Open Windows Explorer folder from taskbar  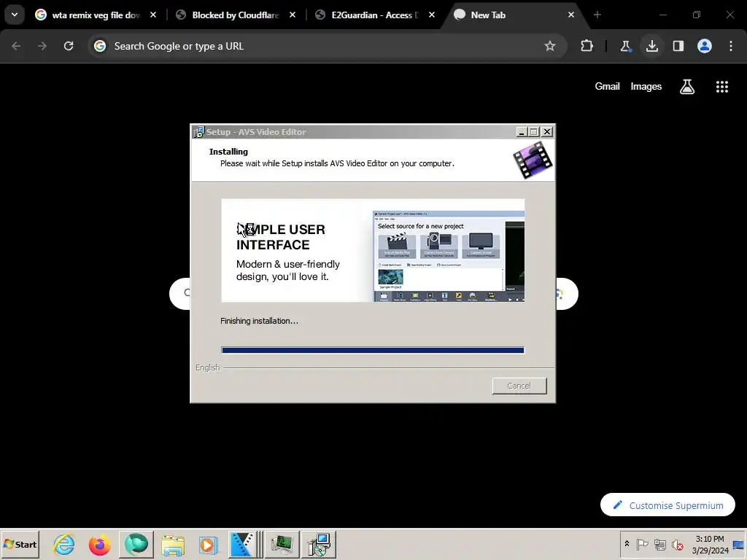click(172, 544)
